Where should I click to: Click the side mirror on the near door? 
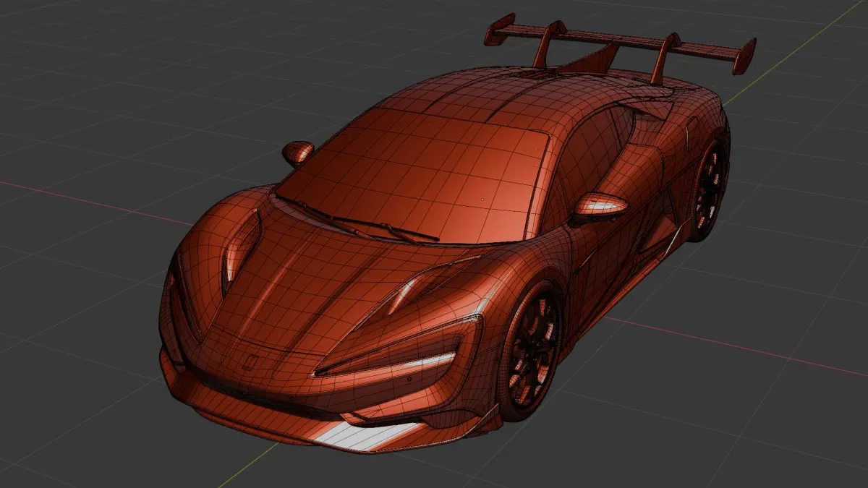coord(600,207)
